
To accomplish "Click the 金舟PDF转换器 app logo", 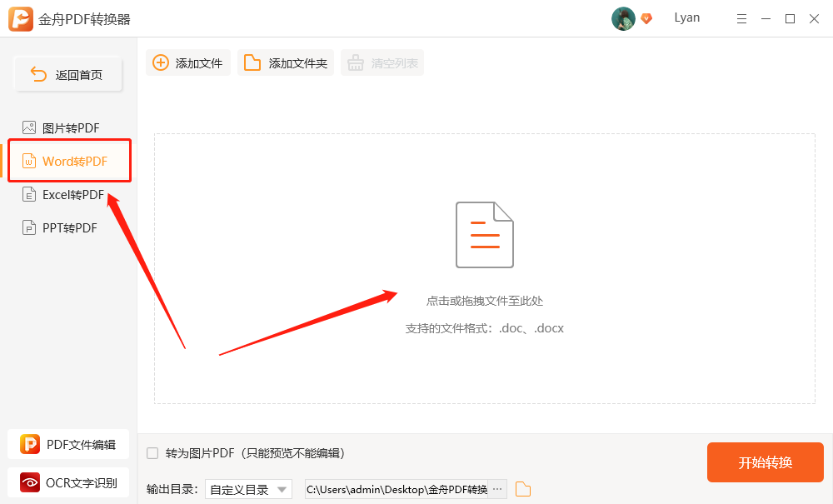I will 21,19.
